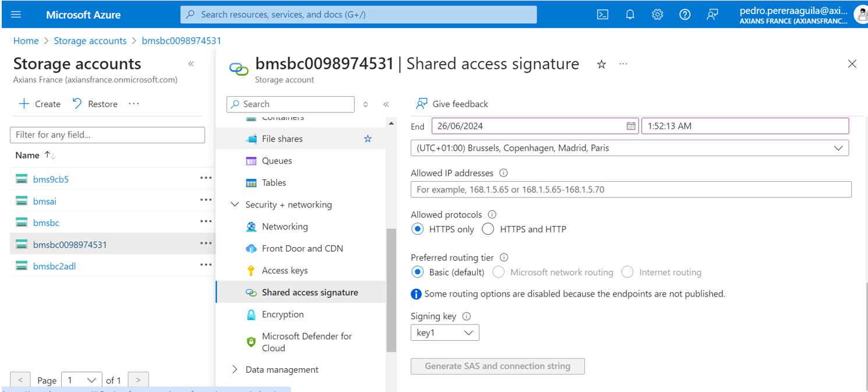Open Encryption in side menu
The width and height of the screenshot is (868, 392).
tap(283, 315)
